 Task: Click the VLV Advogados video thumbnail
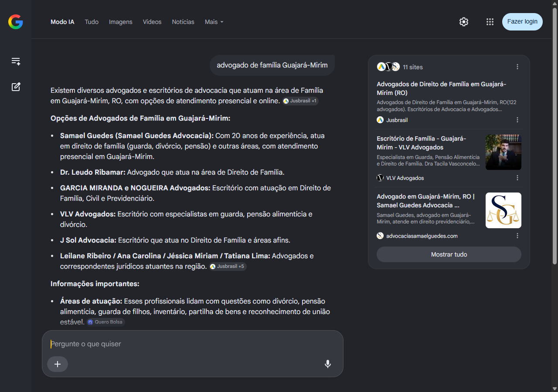point(504,152)
